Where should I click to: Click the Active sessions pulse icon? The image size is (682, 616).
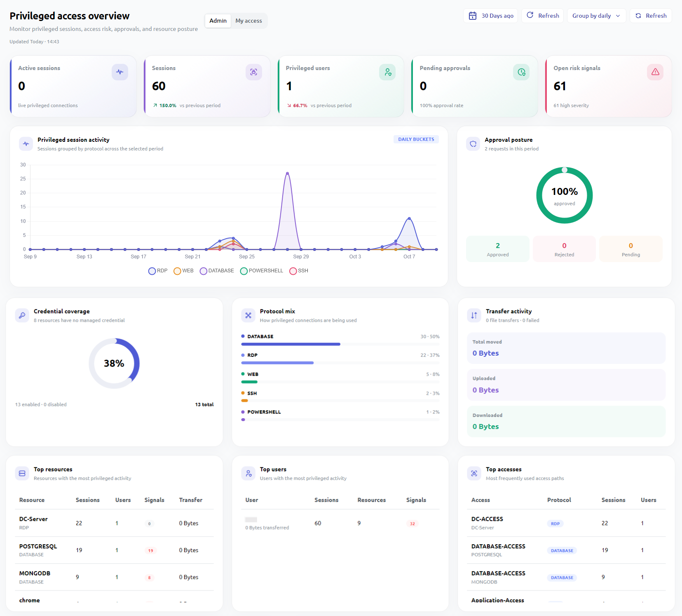[120, 72]
